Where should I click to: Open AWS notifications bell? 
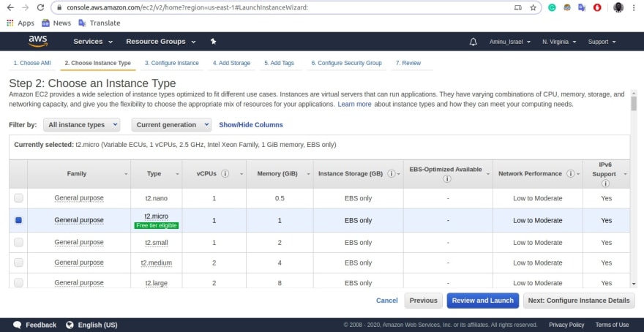point(473,42)
